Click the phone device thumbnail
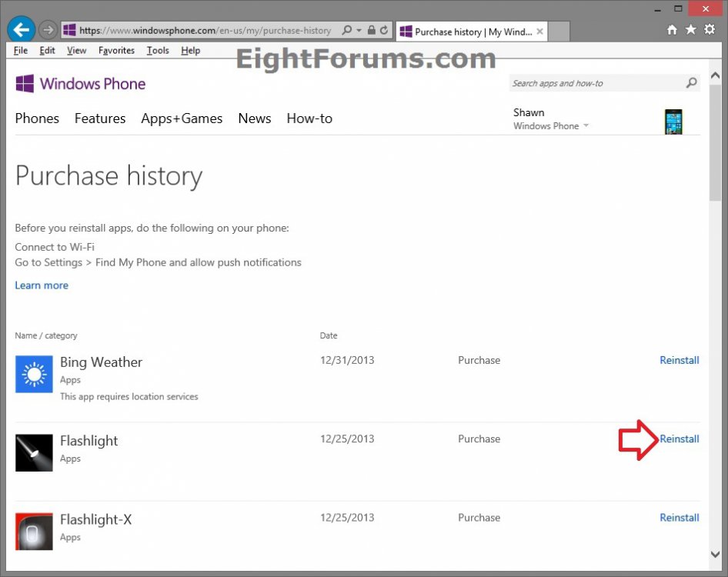Screen dimensions: 728x577 673,121
